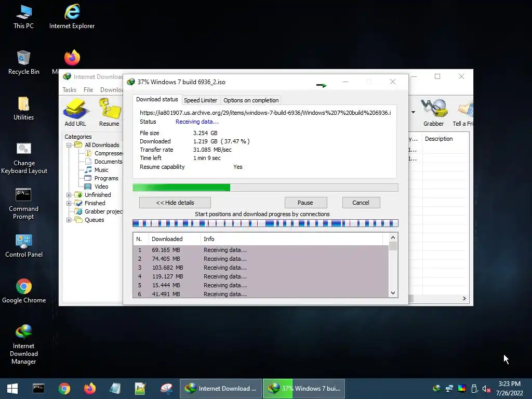Open Change Keyboard Layout shortcut
532x399 pixels.
(24, 158)
